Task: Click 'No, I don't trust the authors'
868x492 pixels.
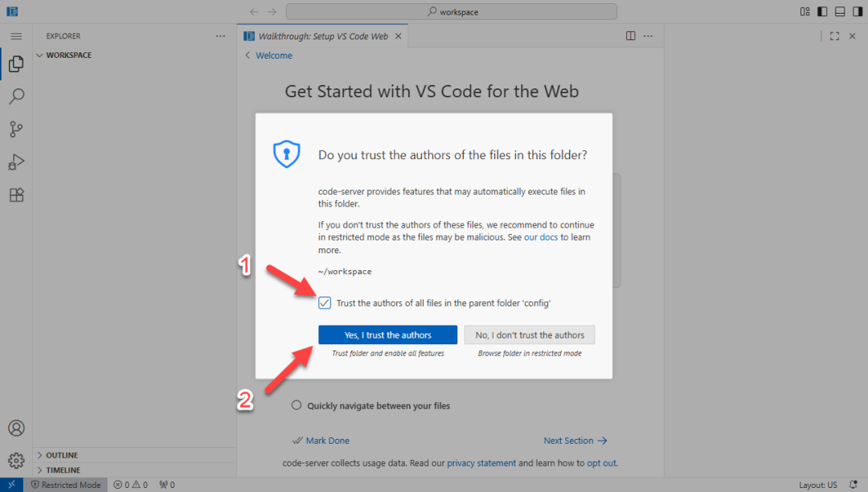Action: coord(530,335)
